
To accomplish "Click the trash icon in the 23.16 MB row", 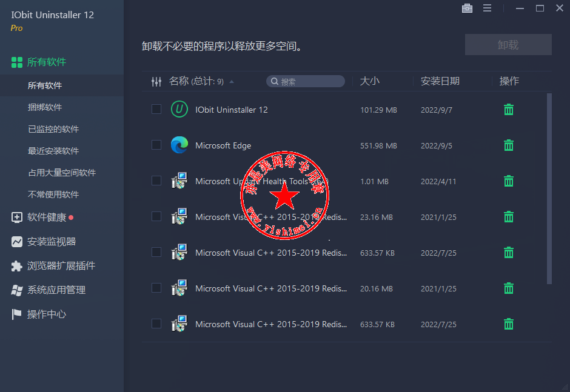I will pyautogui.click(x=509, y=217).
